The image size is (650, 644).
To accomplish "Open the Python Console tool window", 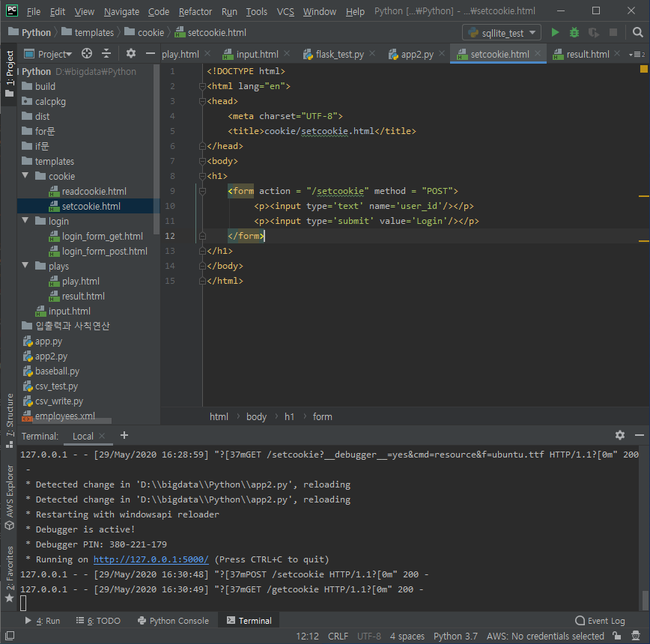I will (173, 620).
